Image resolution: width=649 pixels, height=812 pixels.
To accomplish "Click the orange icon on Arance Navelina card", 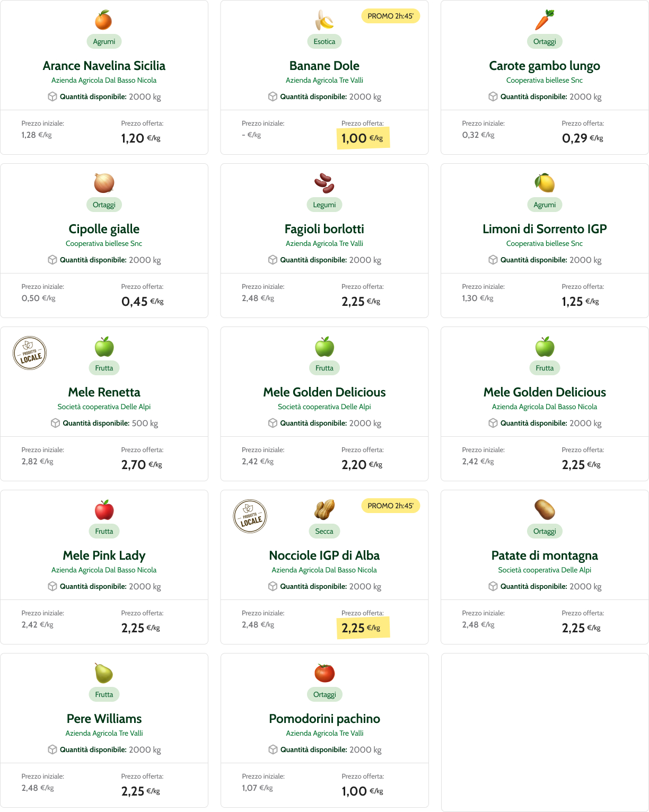I will (x=103, y=20).
